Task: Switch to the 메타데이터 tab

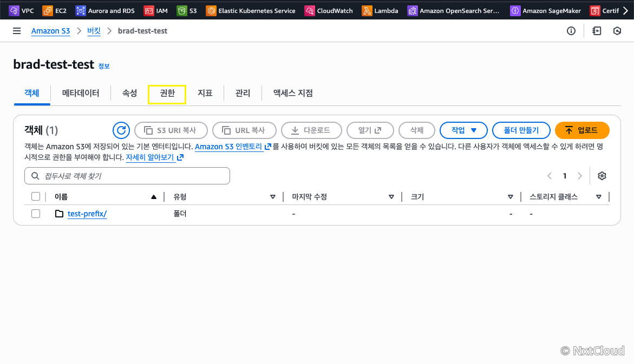Action: click(x=81, y=93)
